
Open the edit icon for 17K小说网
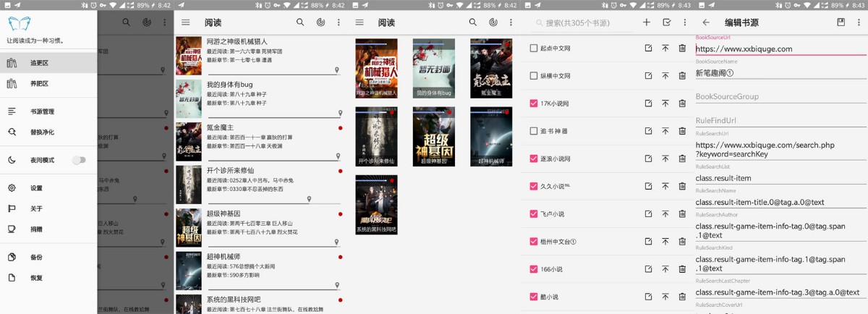click(x=648, y=103)
